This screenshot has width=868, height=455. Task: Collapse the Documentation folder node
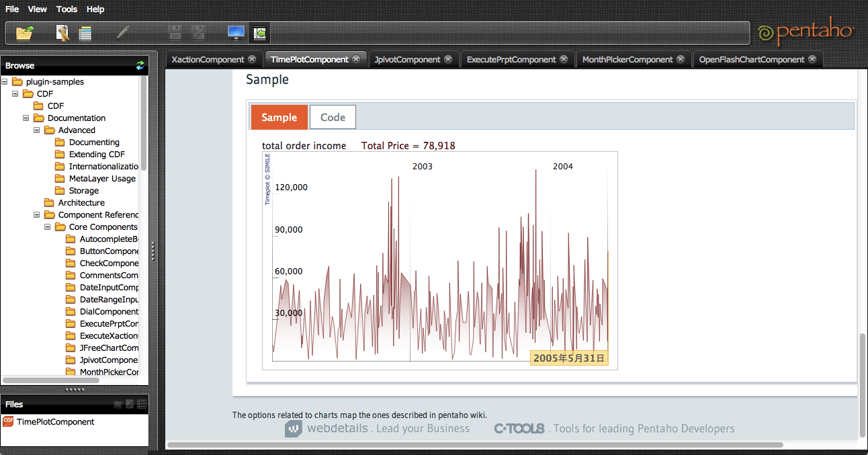26,118
